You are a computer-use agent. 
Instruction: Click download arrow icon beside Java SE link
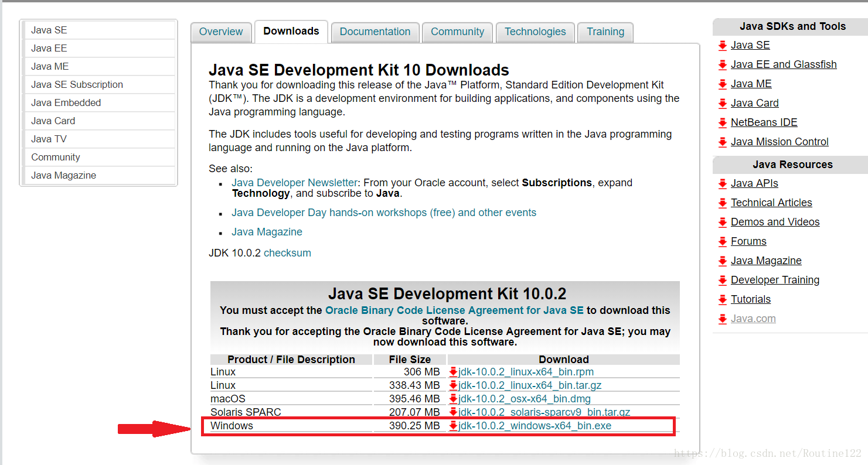click(723, 46)
